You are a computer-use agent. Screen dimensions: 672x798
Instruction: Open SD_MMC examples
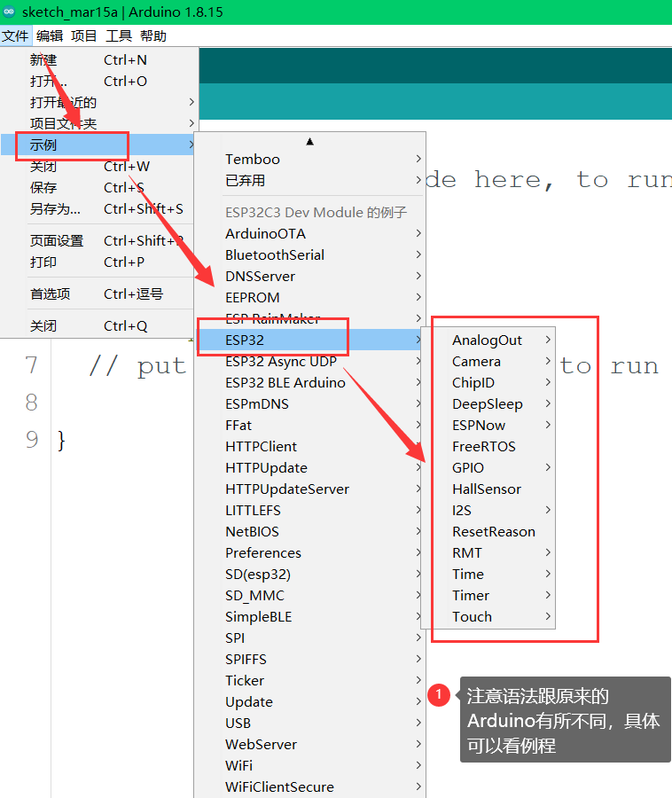point(309,596)
